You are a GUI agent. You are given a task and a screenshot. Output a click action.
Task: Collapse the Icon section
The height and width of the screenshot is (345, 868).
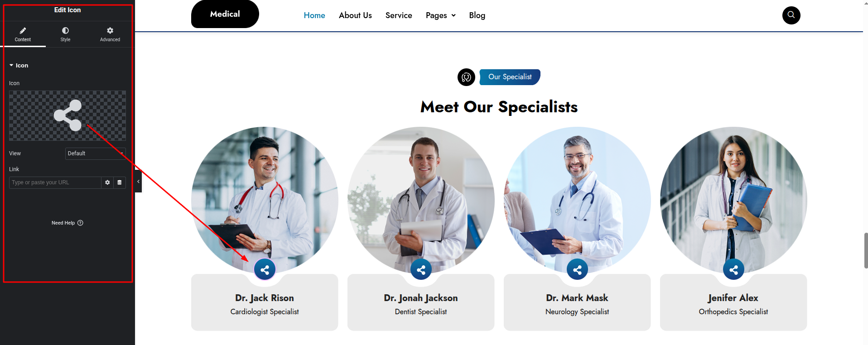[x=19, y=66]
